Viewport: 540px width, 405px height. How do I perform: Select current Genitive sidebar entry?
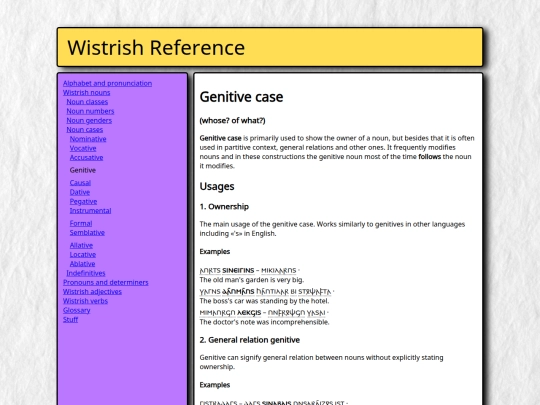pyautogui.click(x=83, y=170)
